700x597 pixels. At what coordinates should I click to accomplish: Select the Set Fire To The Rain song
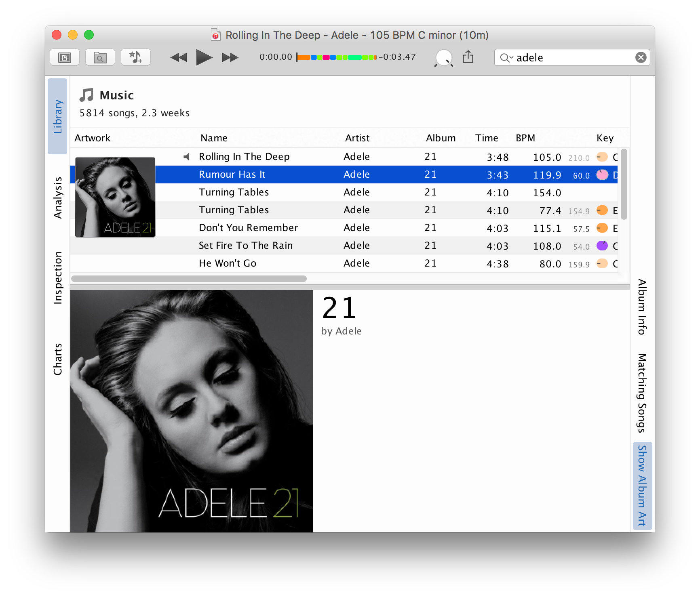245,246
